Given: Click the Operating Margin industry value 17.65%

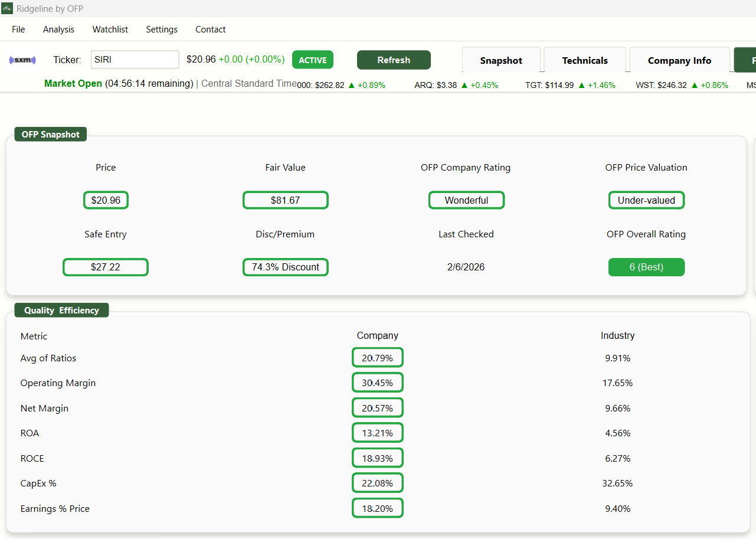Looking at the screenshot, I should pyautogui.click(x=617, y=383).
